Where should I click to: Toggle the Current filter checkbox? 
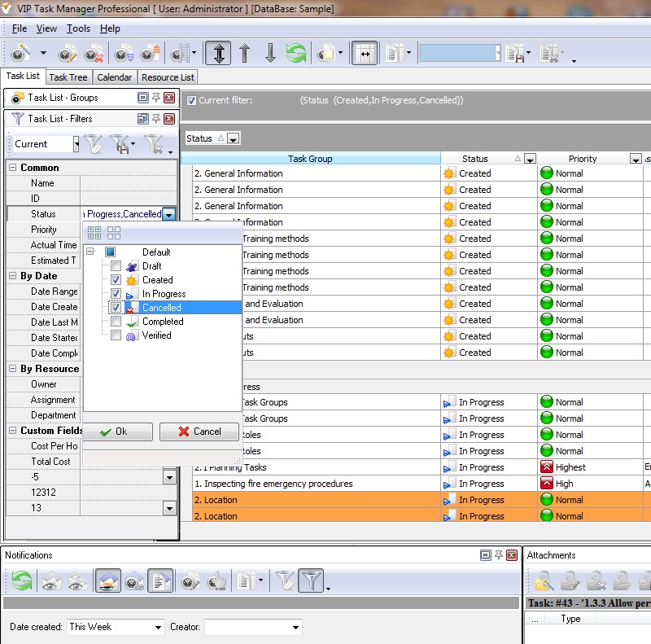coord(191,101)
